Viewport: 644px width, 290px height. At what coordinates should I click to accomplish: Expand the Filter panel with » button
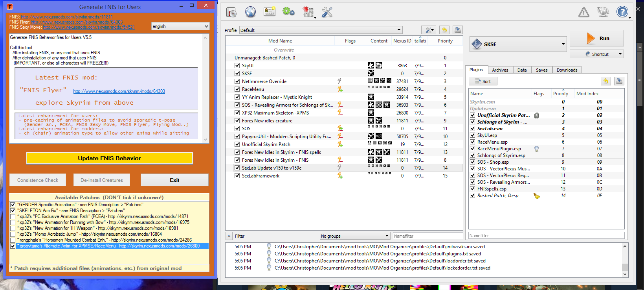229,236
